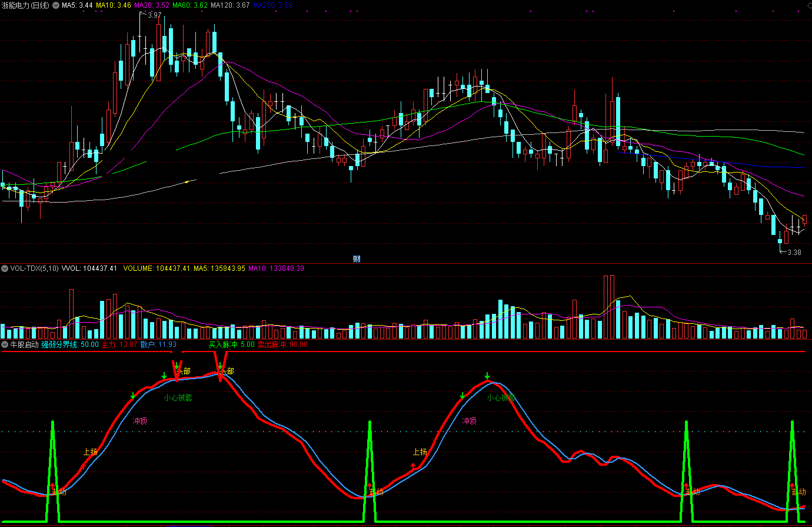Click the volume MA10: 133849.39 label

pyautogui.click(x=276, y=269)
